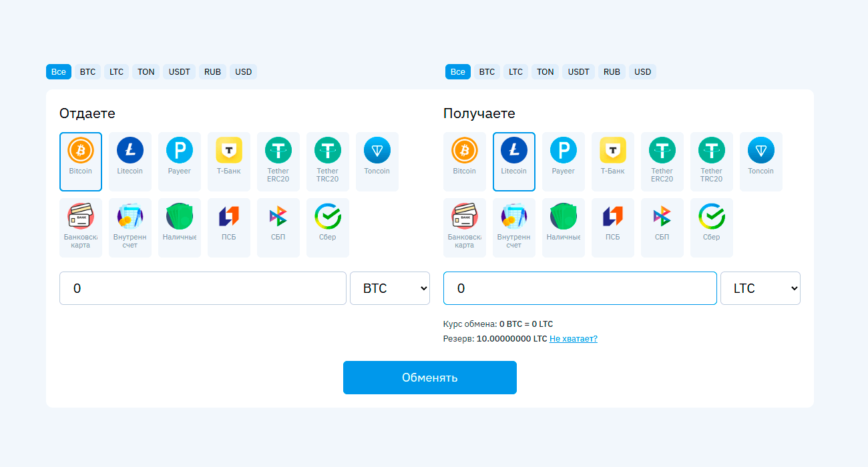Filter the Получаете list by USD
Viewport: 868px width, 467px height.
pyautogui.click(x=643, y=72)
